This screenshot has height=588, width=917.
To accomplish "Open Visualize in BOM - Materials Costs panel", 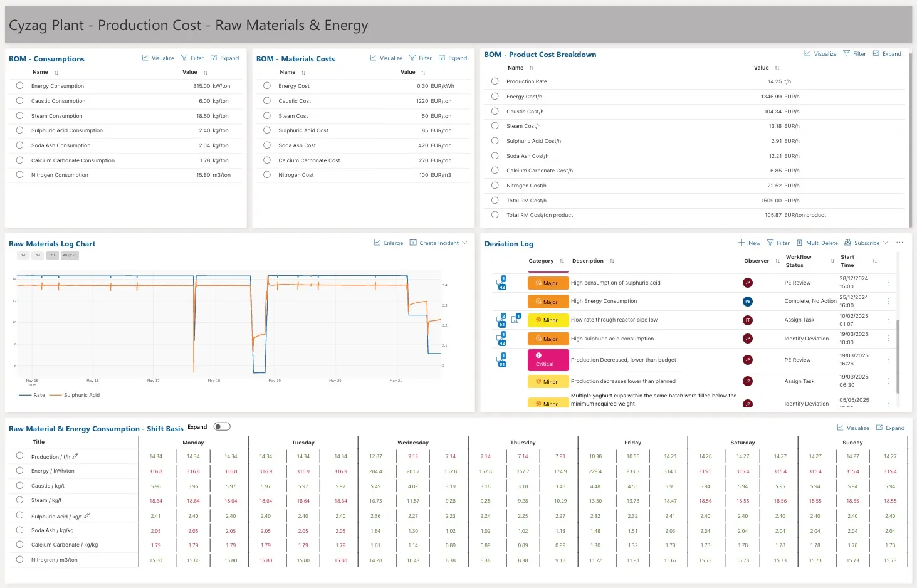I will pos(386,58).
